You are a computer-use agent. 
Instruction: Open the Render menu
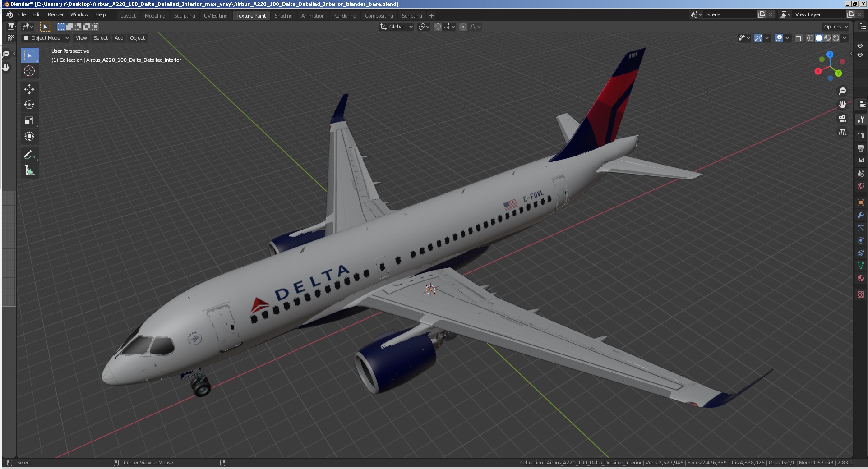tap(56, 14)
